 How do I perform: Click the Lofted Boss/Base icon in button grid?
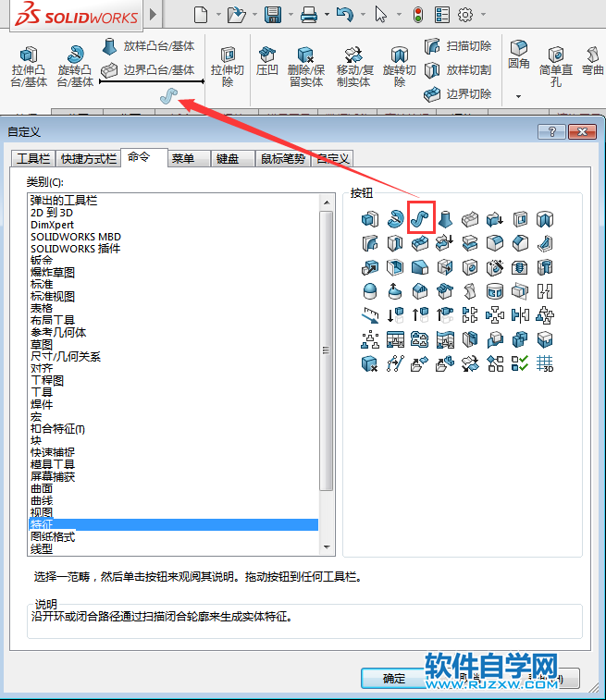(x=445, y=219)
